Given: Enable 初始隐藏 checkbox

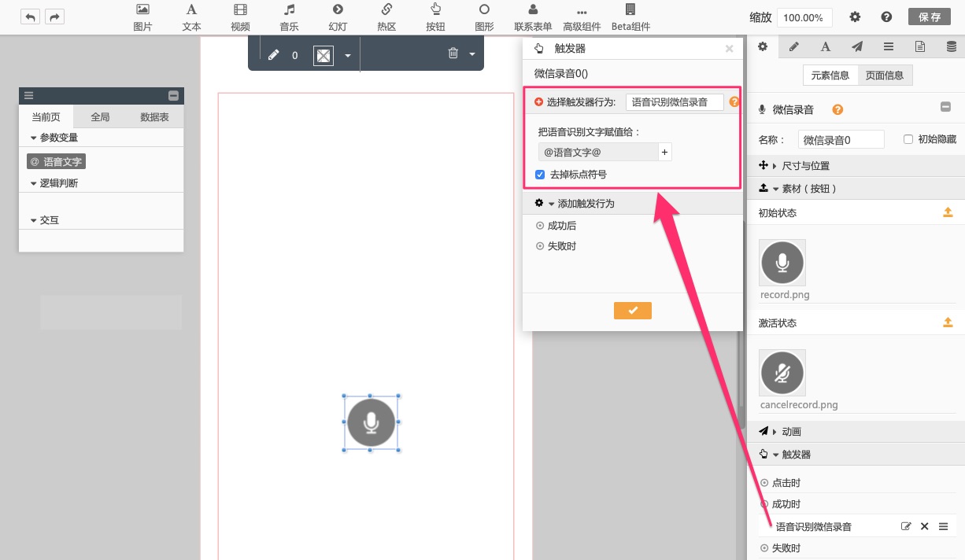Looking at the screenshot, I should pyautogui.click(x=908, y=139).
